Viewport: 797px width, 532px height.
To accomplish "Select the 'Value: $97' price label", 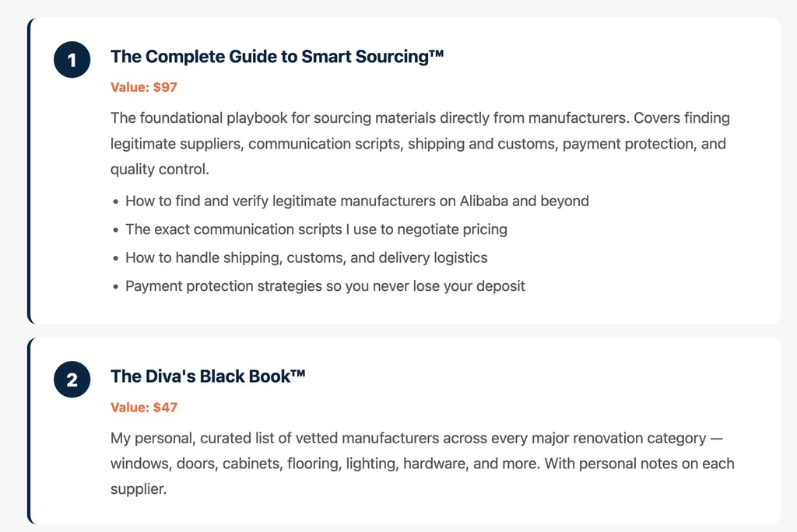I will click(x=144, y=87).
